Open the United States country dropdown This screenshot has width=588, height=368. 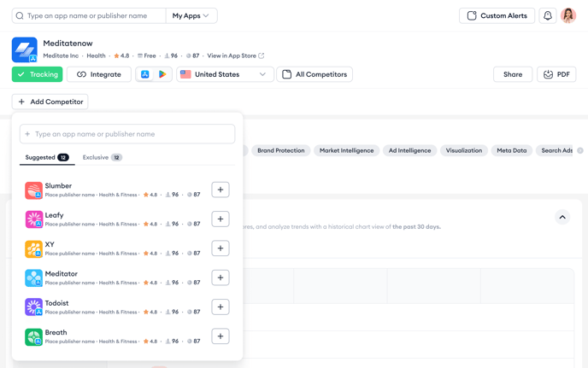tap(225, 74)
